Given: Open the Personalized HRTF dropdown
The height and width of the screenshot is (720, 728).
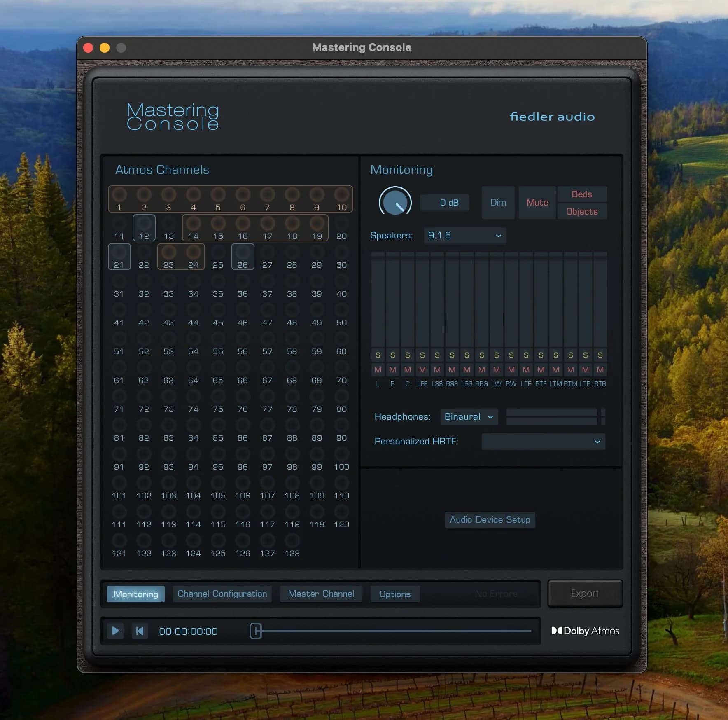Looking at the screenshot, I should [x=542, y=442].
